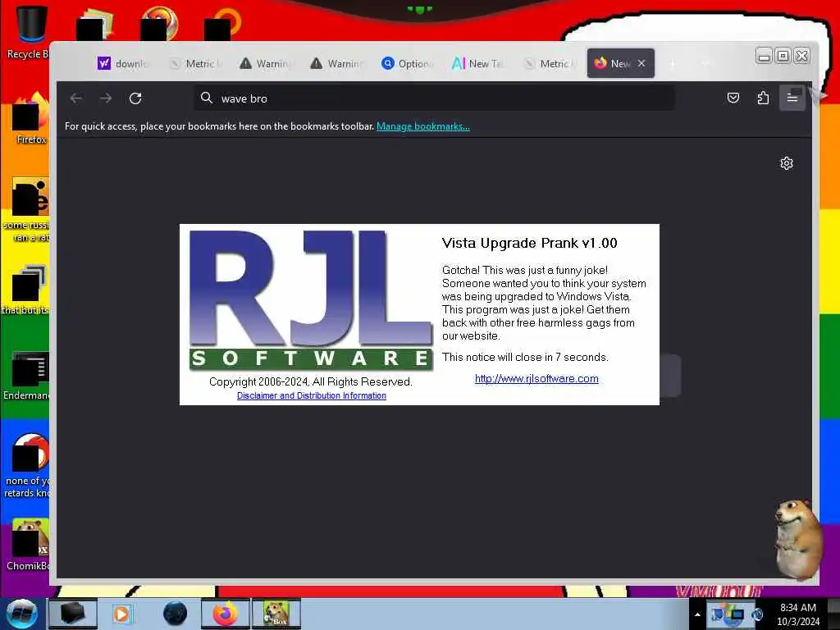This screenshot has height=630, width=840.
Task: Reload the page in Firefox
Action: point(135,98)
